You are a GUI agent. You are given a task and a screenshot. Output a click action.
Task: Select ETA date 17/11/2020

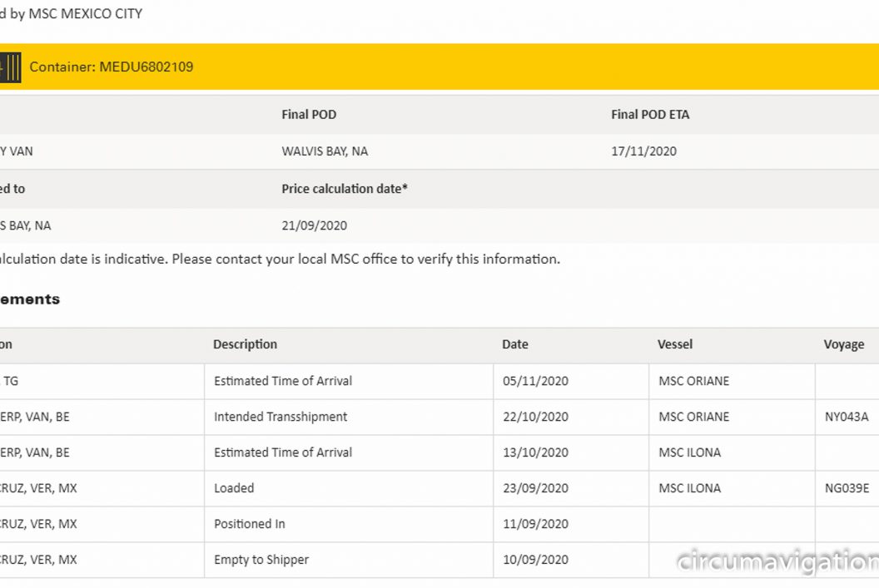643,151
